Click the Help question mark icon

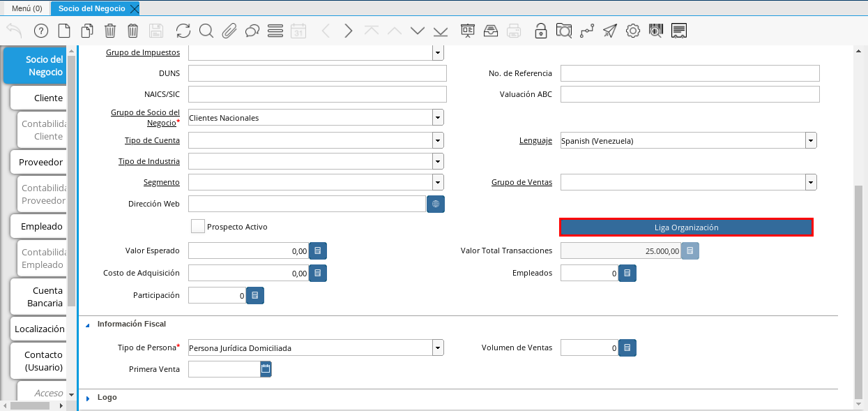pos(40,31)
